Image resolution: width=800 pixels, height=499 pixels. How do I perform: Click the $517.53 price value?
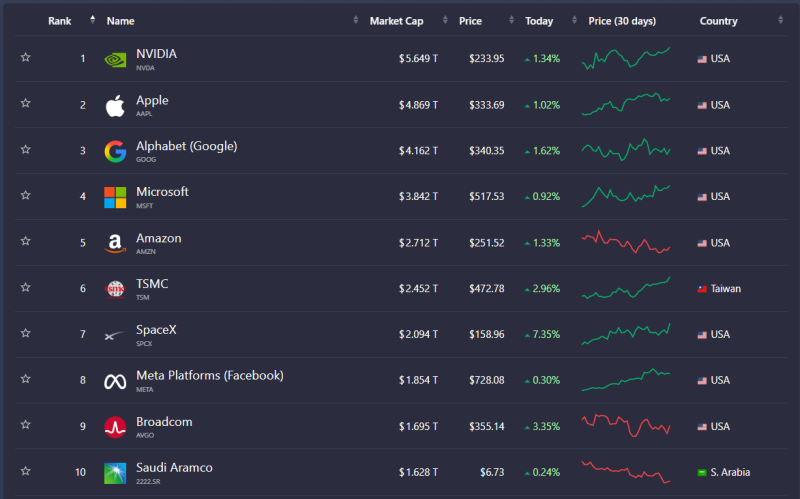(487, 196)
